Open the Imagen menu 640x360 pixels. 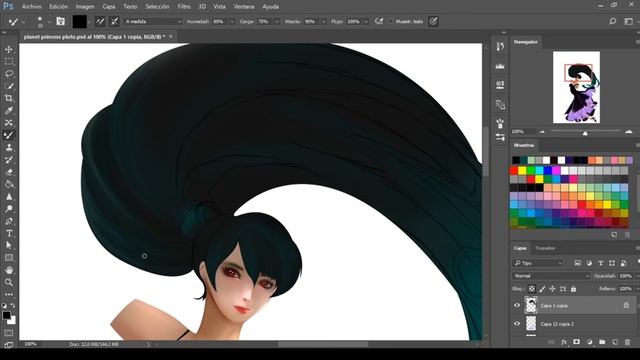(x=84, y=7)
